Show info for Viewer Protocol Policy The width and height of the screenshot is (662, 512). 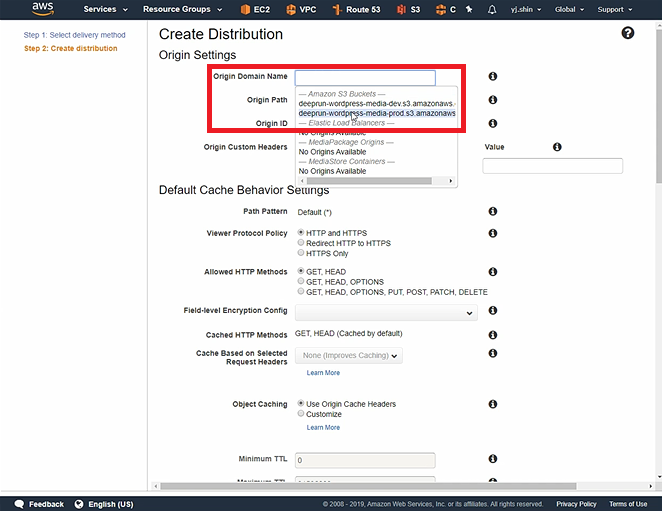click(492, 233)
